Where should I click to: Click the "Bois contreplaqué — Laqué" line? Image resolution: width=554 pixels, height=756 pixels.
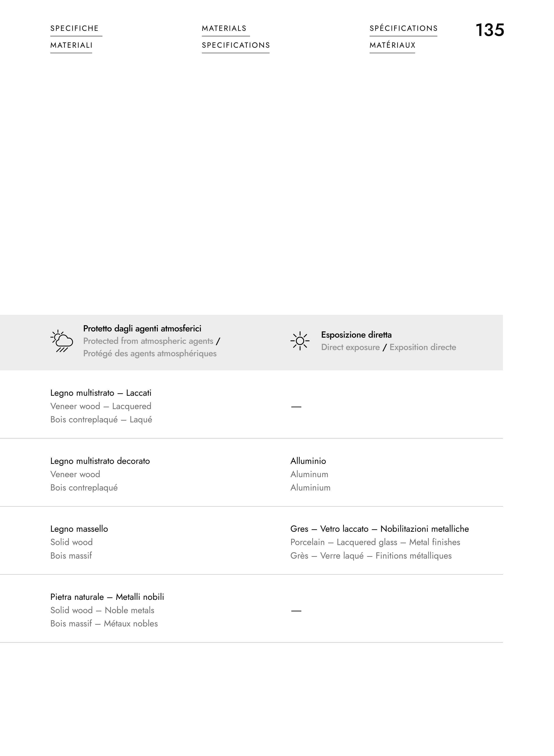pyautogui.click(x=101, y=420)
